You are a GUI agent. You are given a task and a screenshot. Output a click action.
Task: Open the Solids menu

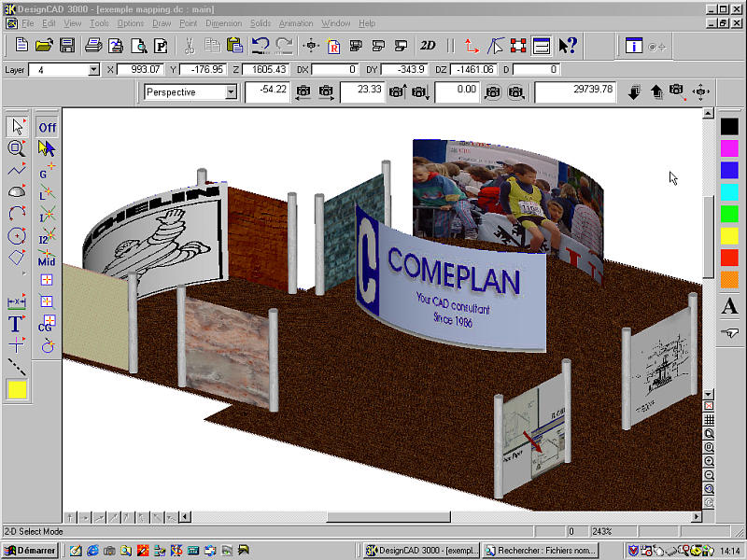click(x=261, y=23)
